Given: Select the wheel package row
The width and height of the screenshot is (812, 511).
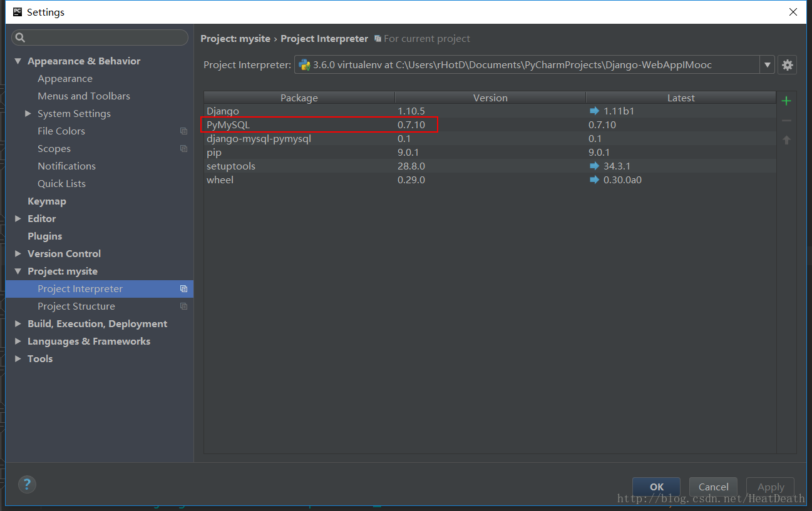Looking at the screenshot, I should coord(490,180).
